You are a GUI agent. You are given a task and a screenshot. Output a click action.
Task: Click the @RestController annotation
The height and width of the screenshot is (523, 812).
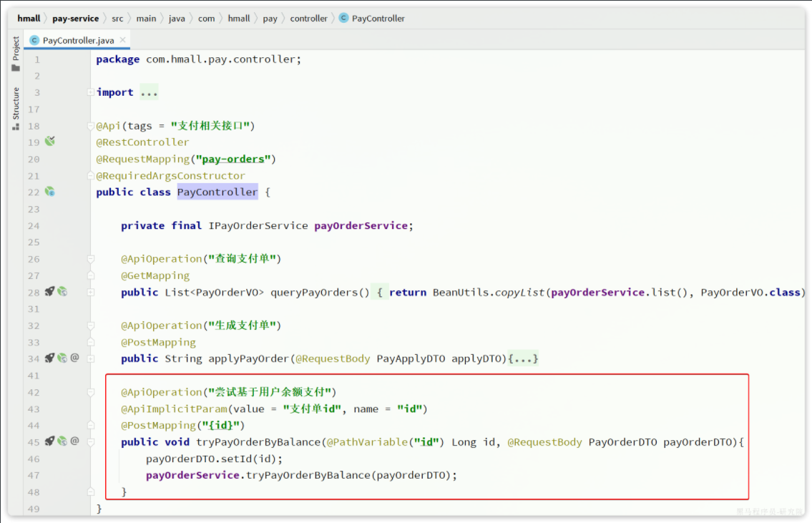(142, 142)
